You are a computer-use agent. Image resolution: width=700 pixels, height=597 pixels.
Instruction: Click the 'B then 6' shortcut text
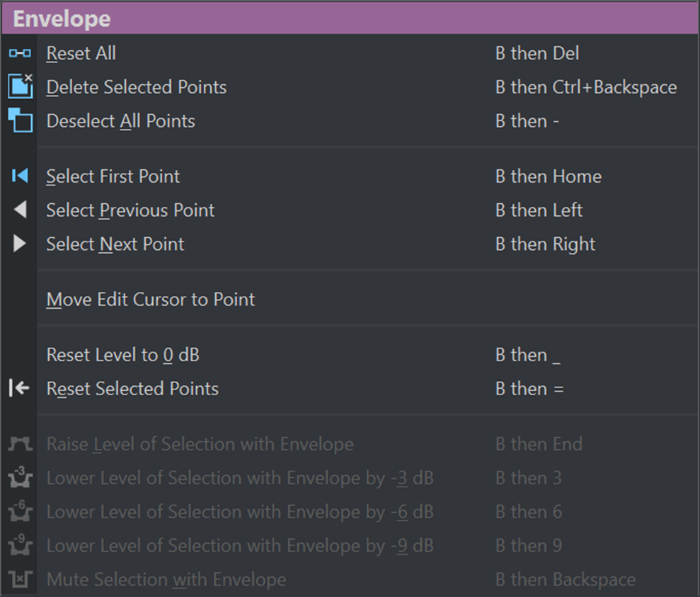click(529, 512)
